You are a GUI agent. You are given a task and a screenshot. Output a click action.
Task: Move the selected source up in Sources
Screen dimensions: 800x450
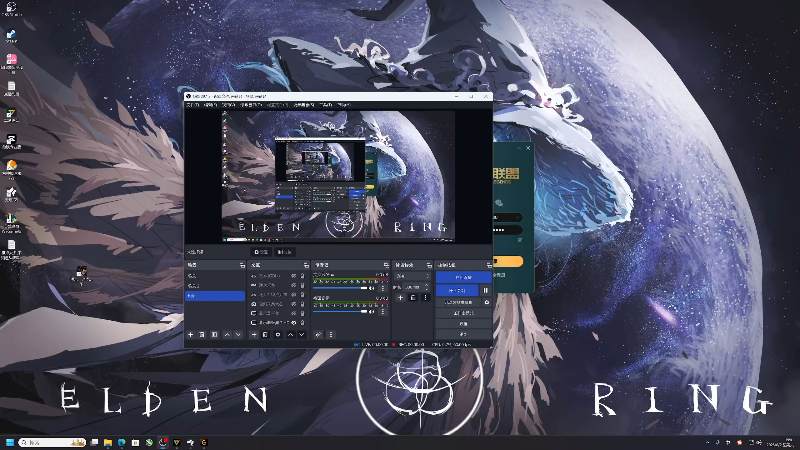[290, 335]
